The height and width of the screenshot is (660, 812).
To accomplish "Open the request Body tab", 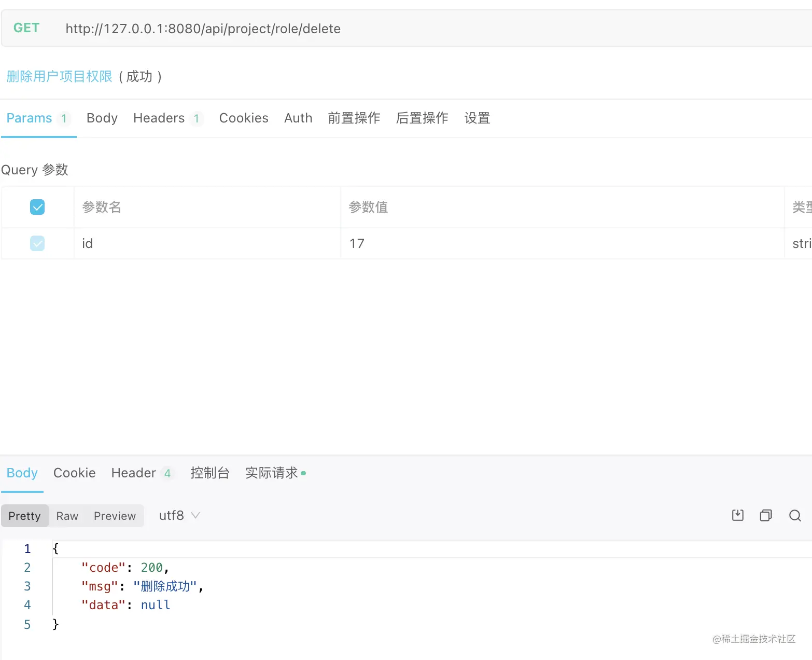I will tap(102, 118).
